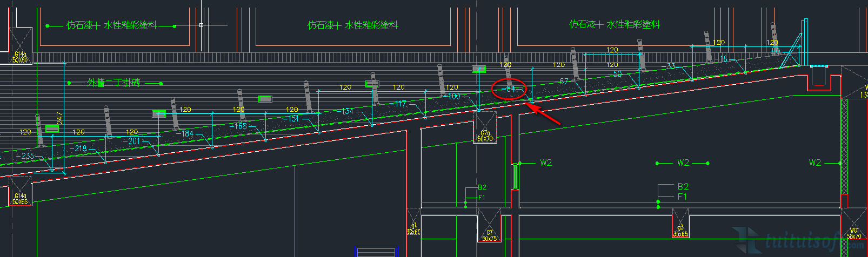Click the -134 slope dimension text
Viewport: 868px width, 257px height.
345,111
